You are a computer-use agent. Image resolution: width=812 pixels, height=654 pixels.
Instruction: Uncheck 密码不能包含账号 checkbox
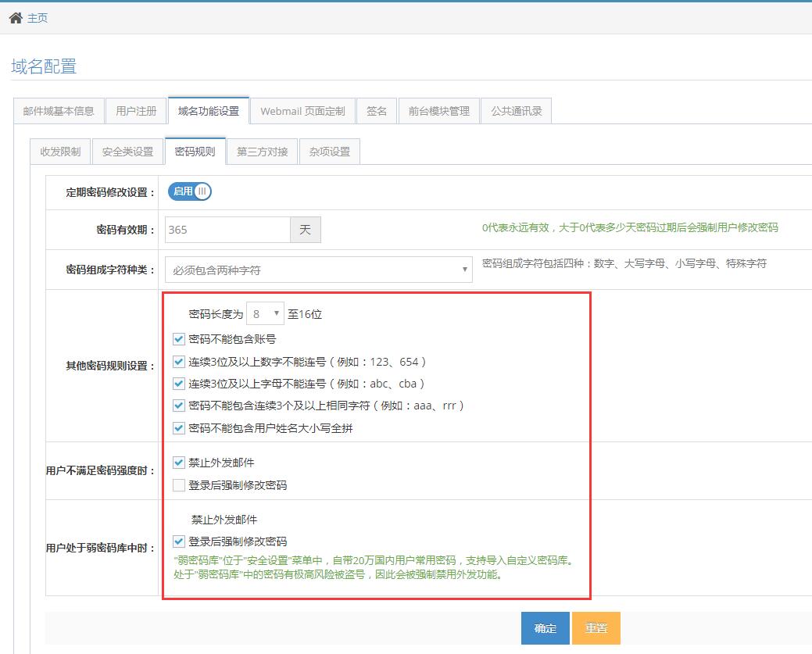179,339
